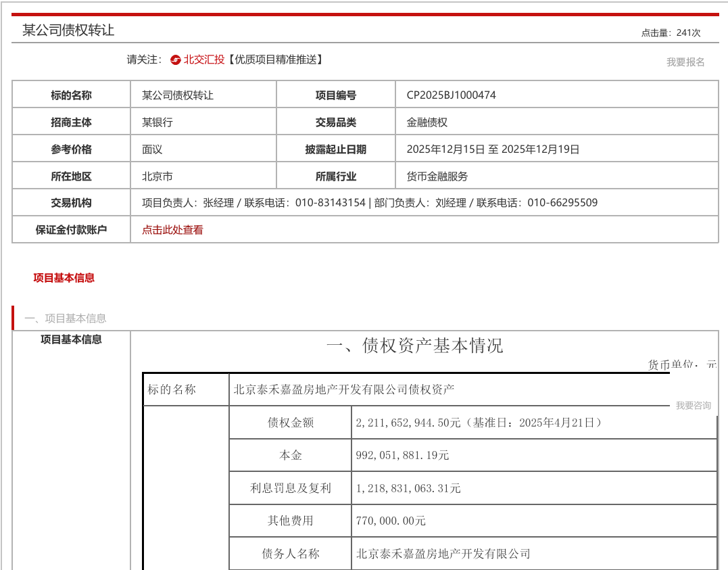The width and height of the screenshot is (728, 570).
Task: Click the 我要报名 signup button
Action: pos(685,62)
